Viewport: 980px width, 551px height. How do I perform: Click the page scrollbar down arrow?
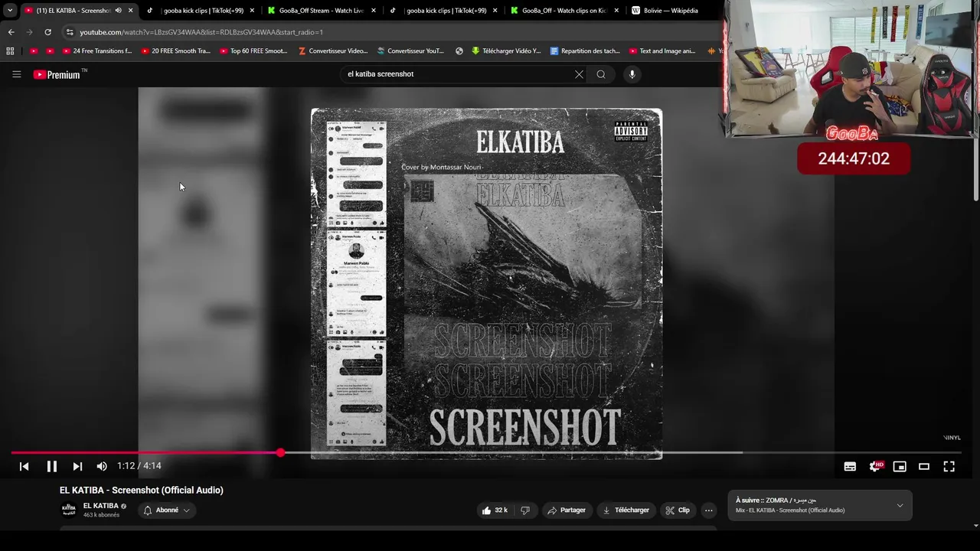coord(975,526)
